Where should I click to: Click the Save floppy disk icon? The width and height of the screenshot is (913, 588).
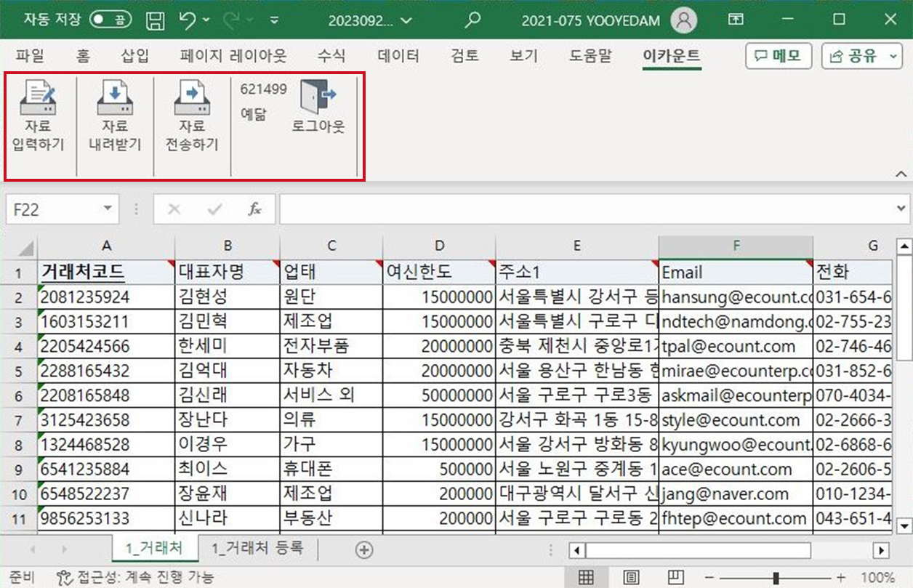point(156,20)
